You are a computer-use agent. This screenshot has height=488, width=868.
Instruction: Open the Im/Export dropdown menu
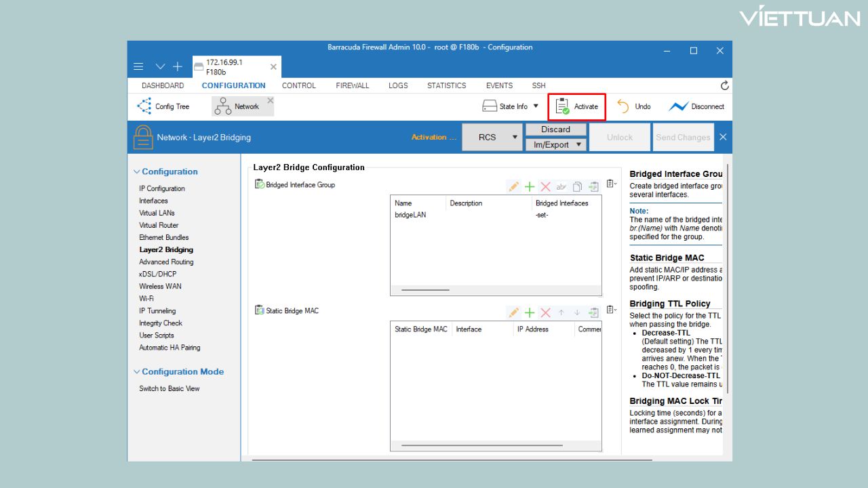[555, 144]
